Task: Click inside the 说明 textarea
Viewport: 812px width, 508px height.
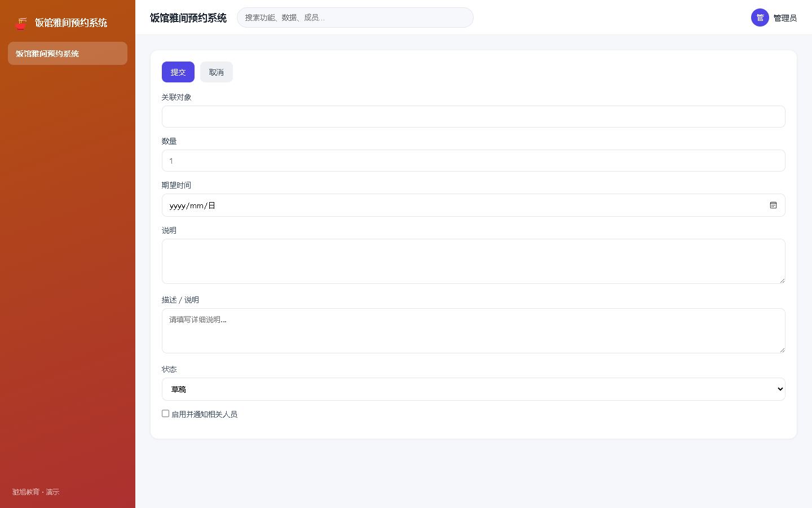Action: 474,261
